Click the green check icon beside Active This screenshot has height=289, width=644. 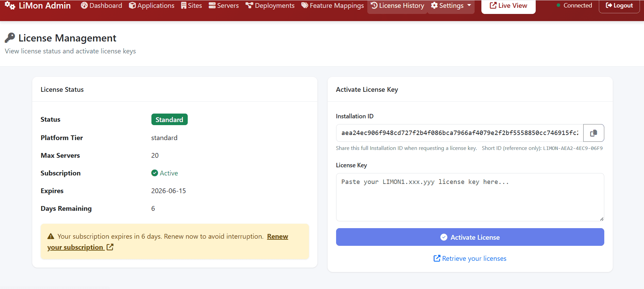[x=154, y=173]
